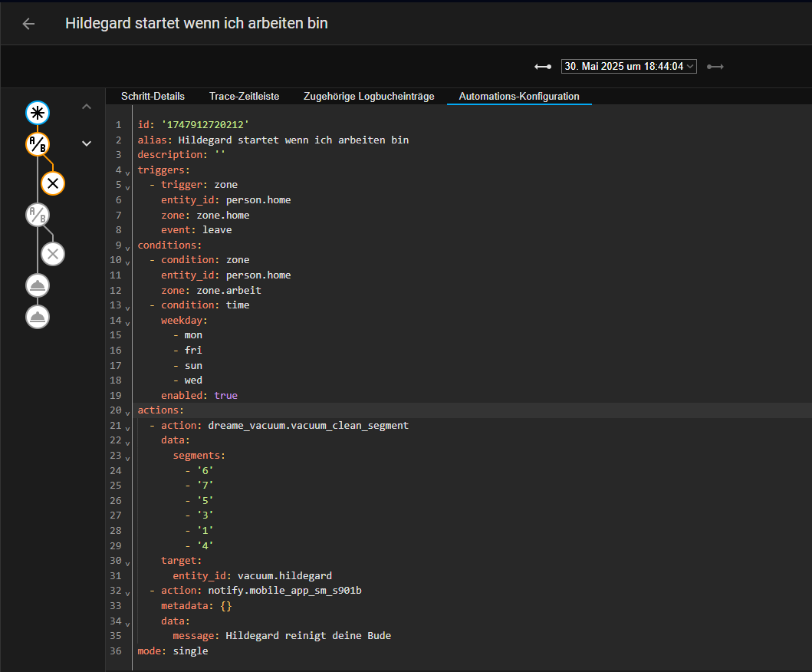The height and width of the screenshot is (672, 812).
Task: Collapse the notify action at line 32
Action: [127, 594]
